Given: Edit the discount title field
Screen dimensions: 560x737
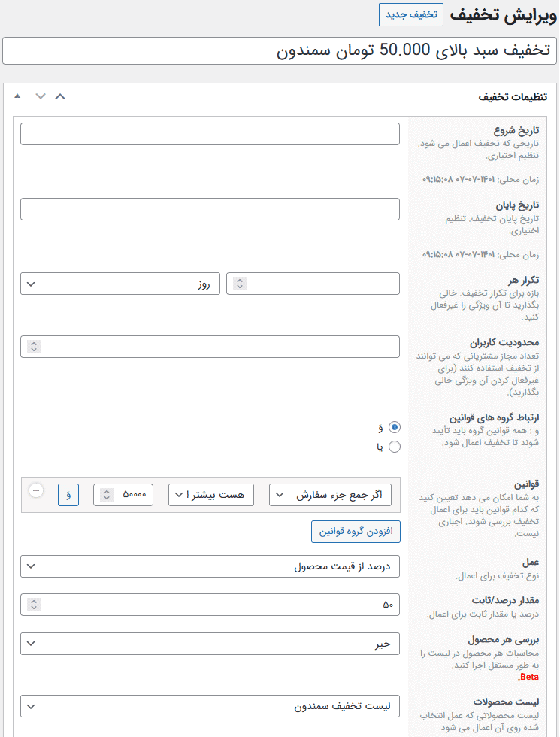Looking at the screenshot, I should (x=280, y=51).
